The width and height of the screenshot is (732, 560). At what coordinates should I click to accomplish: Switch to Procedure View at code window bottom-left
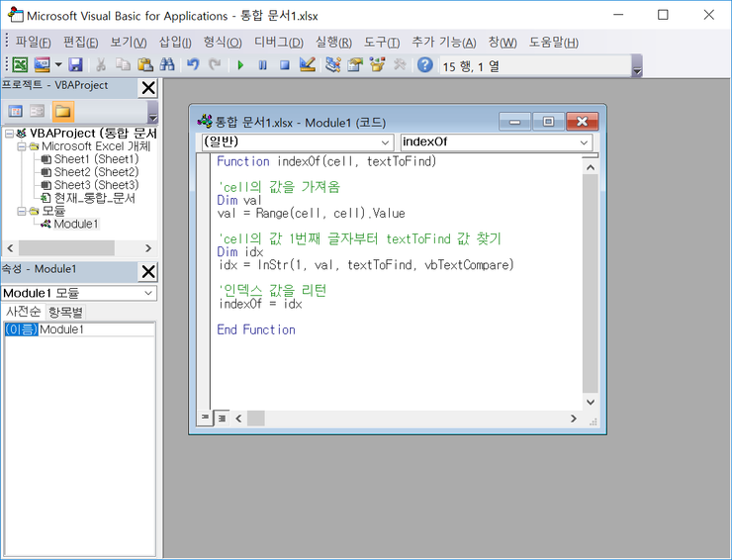pos(206,418)
